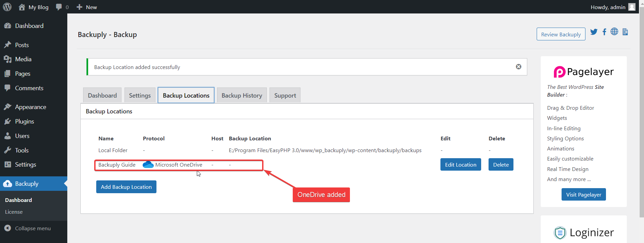The height and width of the screenshot is (243, 644).
Task: Click Media icon in sidebar
Action: pos(7,59)
